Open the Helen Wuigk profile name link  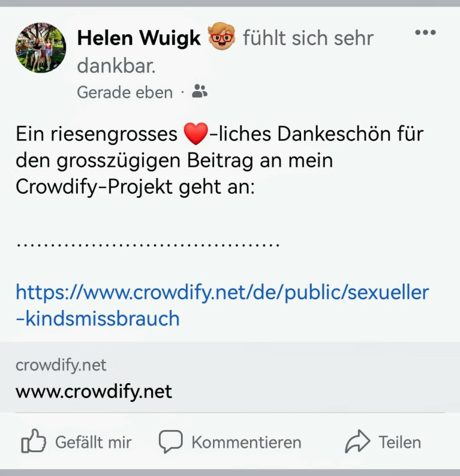(x=139, y=38)
